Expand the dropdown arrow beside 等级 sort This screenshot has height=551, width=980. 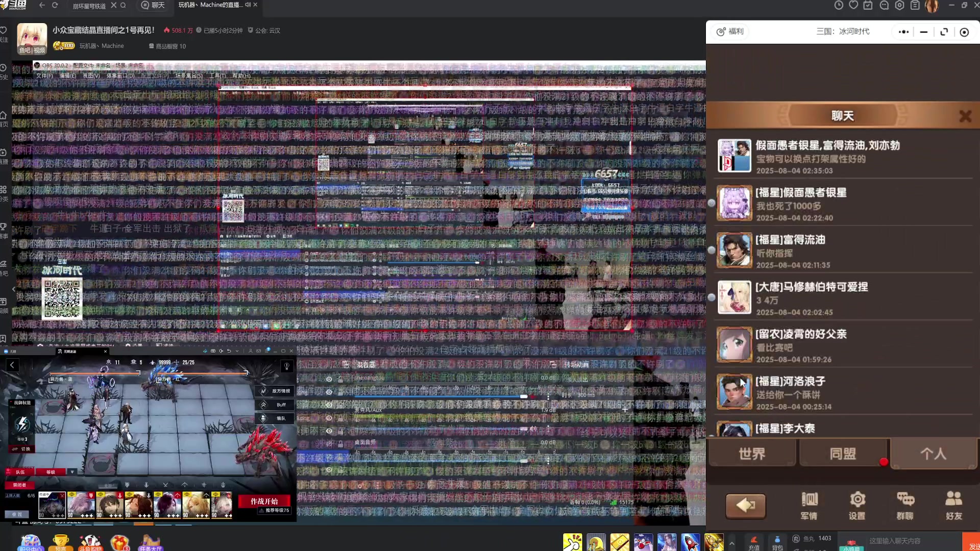click(x=72, y=472)
